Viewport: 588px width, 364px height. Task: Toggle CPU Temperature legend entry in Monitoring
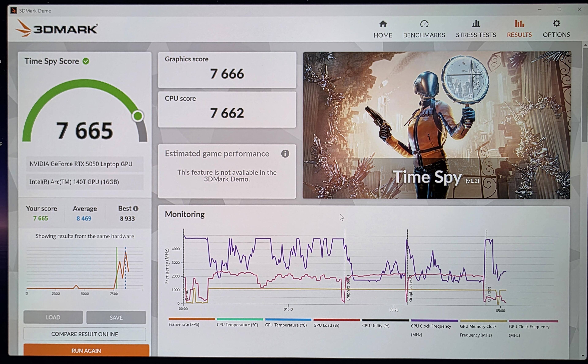click(237, 325)
